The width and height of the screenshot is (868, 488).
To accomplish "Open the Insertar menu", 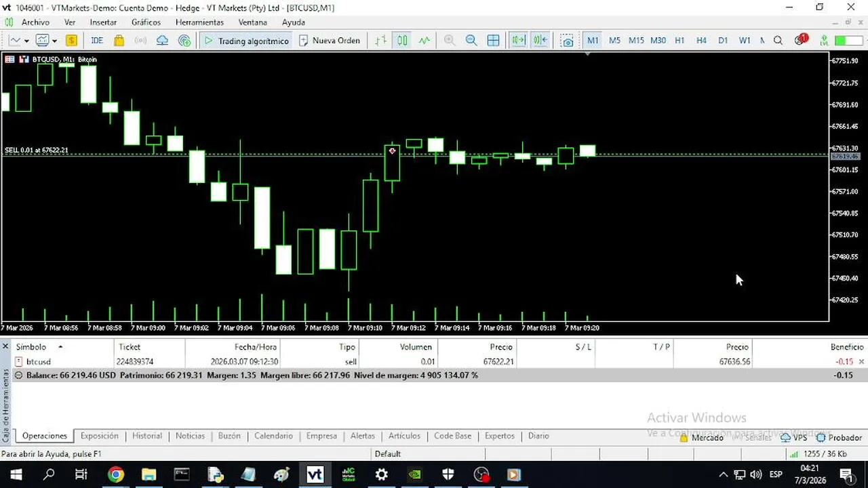I will [103, 22].
